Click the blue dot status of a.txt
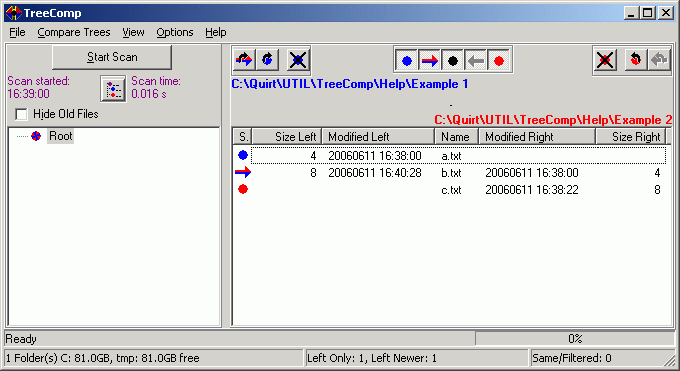 point(243,155)
